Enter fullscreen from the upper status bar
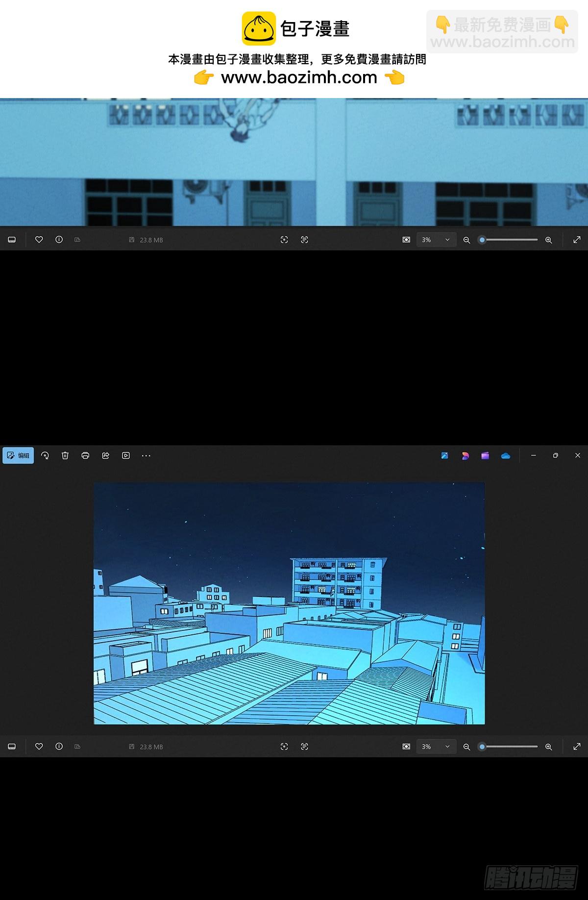The width and height of the screenshot is (588, 900). coord(577,240)
